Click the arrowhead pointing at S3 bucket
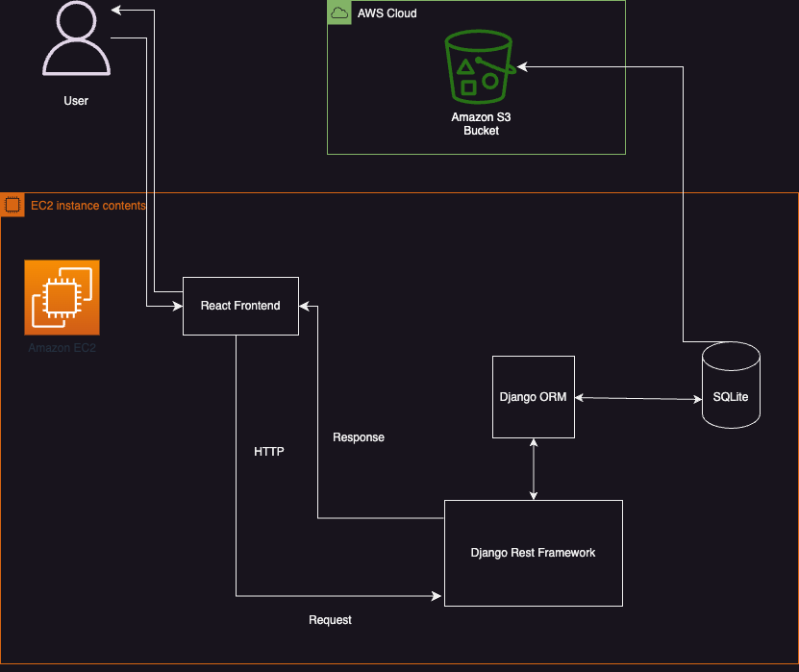799x672 pixels. pyautogui.click(x=522, y=66)
